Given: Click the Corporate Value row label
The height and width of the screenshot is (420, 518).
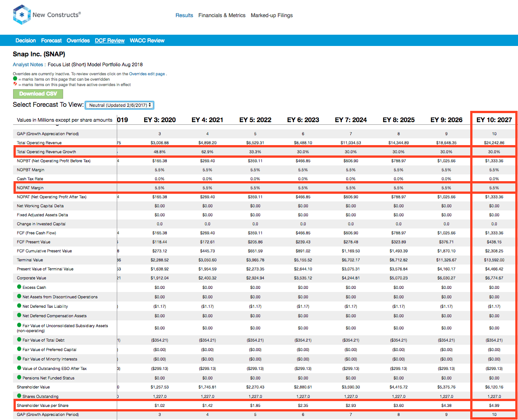Looking at the screenshot, I should (x=32, y=278).
